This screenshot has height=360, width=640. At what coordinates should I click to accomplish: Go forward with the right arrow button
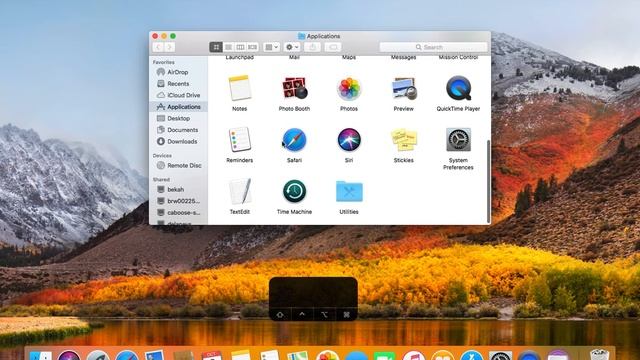click(169, 47)
